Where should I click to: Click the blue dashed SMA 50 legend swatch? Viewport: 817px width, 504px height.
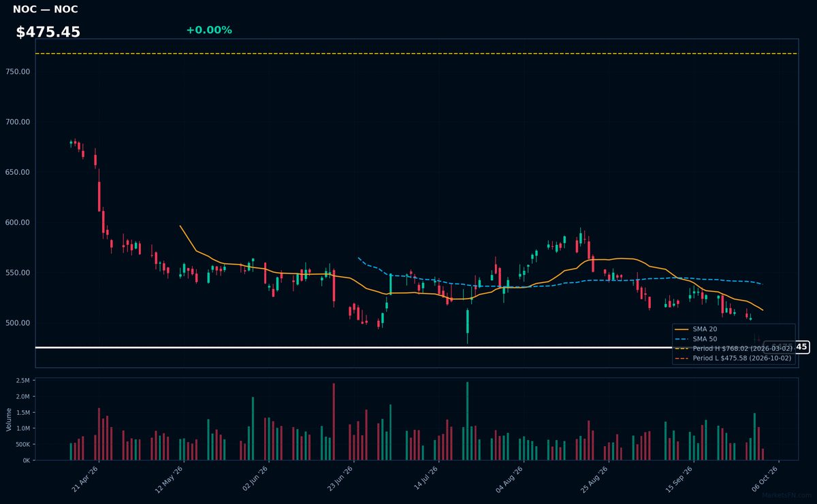(x=682, y=339)
